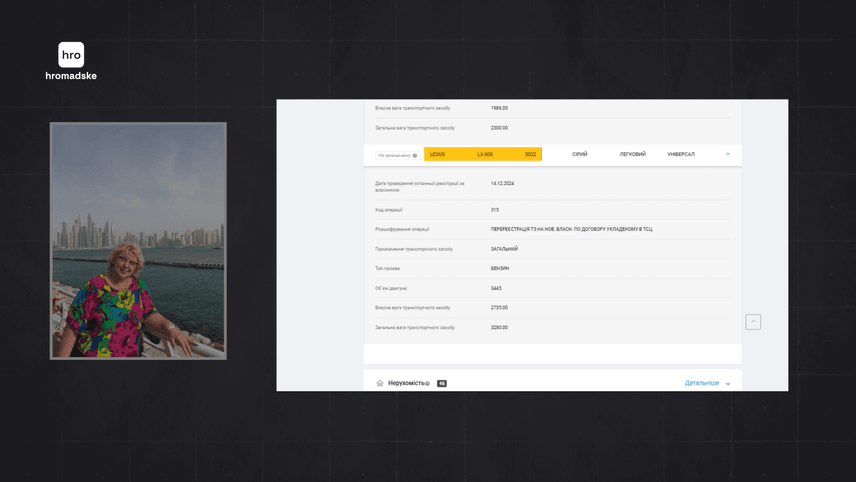
Task: Click the house icon beside Нерухомість
Action: pyautogui.click(x=380, y=383)
